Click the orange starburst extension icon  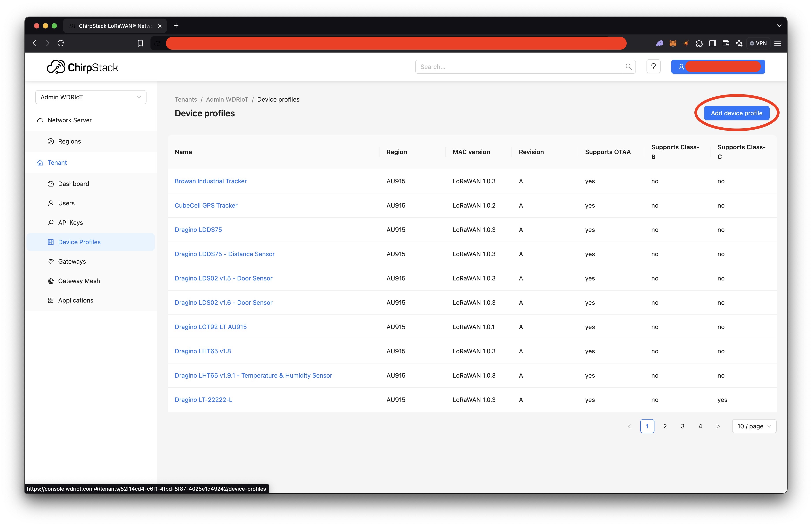point(686,43)
